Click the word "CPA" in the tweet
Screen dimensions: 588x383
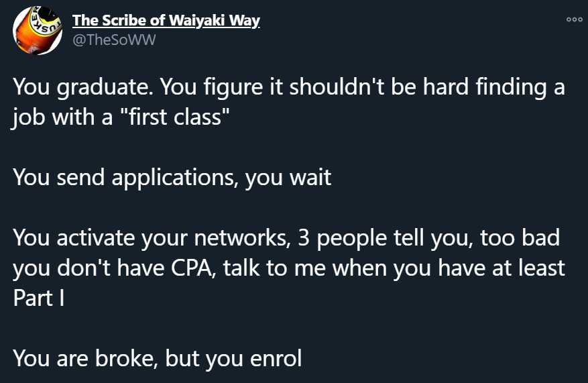pyautogui.click(x=189, y=268)
